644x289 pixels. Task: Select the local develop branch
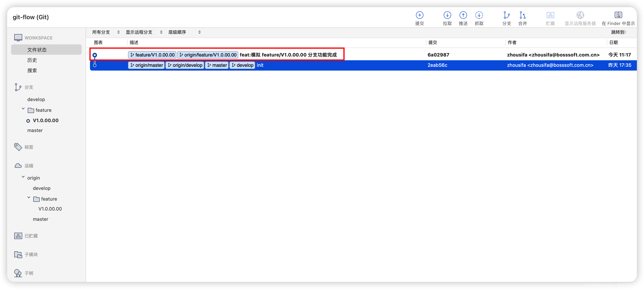coord(36,100)
